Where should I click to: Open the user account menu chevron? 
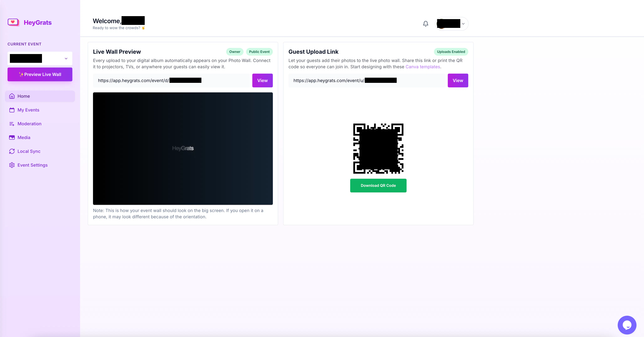tap(463, 24)
